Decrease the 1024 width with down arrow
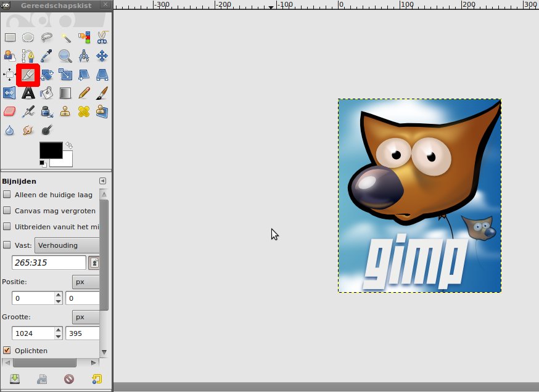The height and width of the screenshot is (392, 539). coord(59,337)
